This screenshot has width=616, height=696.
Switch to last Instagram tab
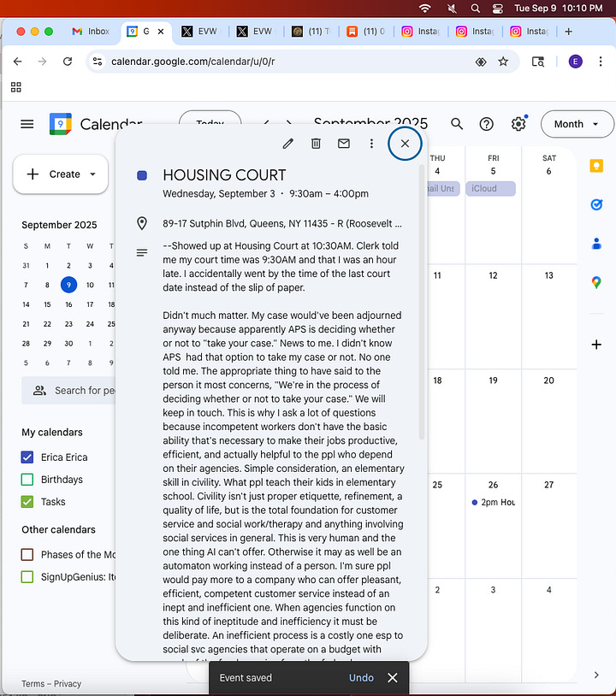[x=530, y=32]
